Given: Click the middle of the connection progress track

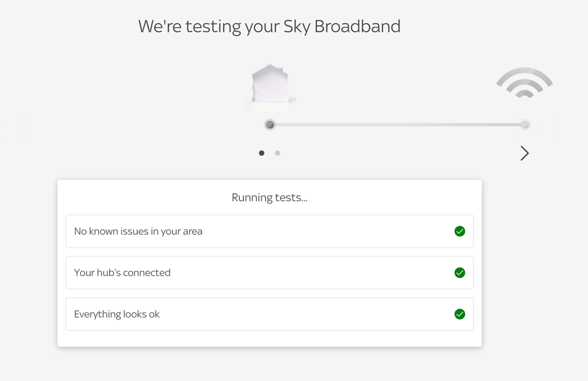Looking at the screenshot, I should click(x=398, y=124).
